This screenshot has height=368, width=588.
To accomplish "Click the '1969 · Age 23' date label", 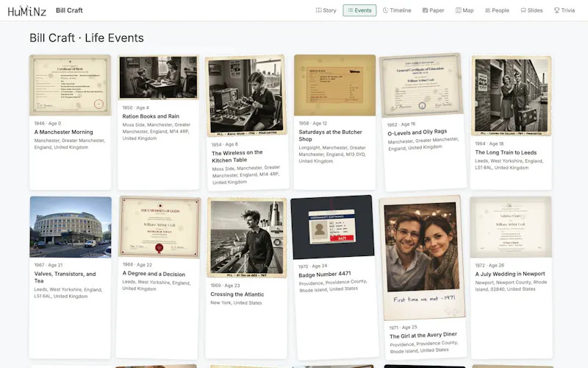I will [225, 286].
